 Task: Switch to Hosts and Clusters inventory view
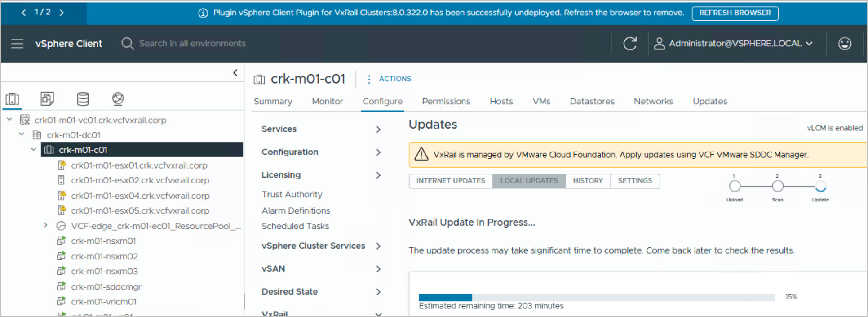(x=12, y=99)
